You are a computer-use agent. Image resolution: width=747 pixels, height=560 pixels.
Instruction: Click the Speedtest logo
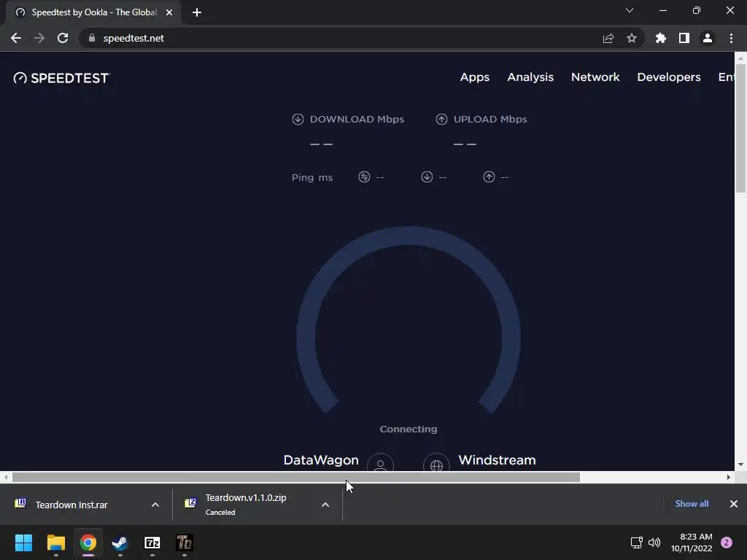pos(61,77)
